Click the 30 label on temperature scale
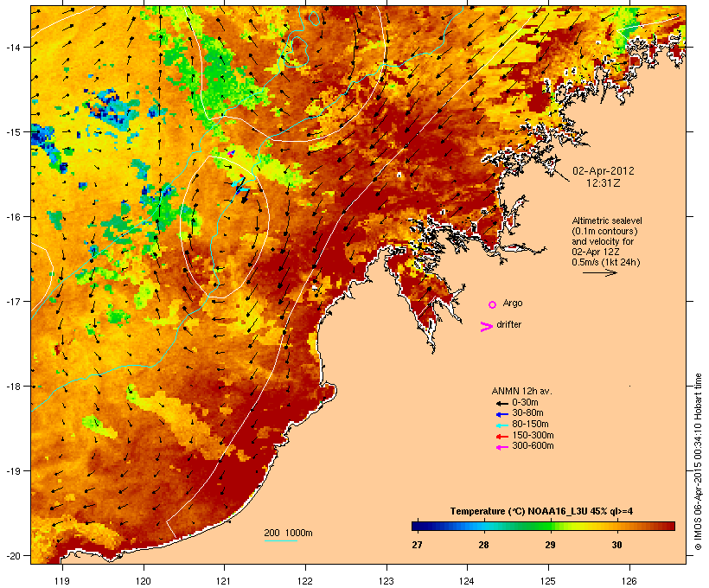 click(616, 545)
